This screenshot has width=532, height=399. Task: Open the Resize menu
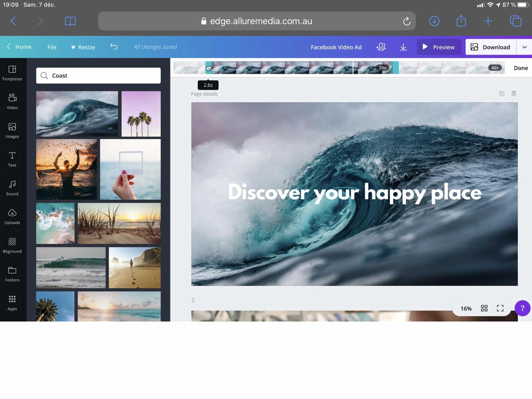click(x=83, y=47)
